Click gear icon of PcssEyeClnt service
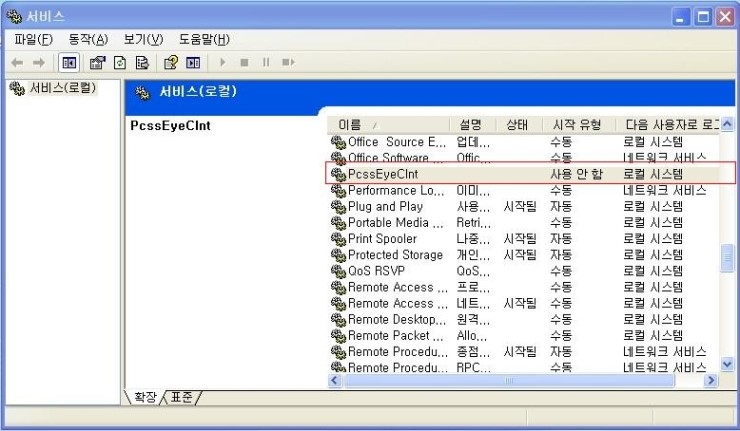Image resolution: width=740 pixels, height=431 pixels. pyautogui.click(x=338, y=174)
